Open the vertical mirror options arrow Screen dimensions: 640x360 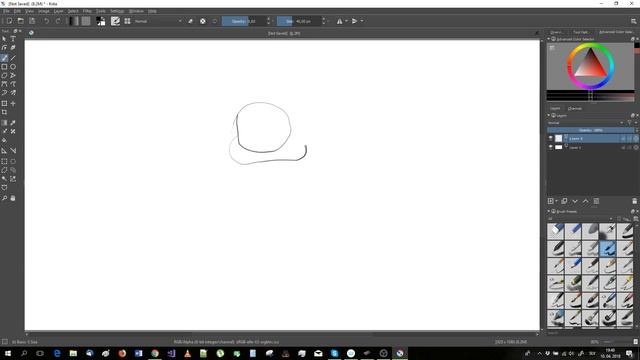(362, 21)
